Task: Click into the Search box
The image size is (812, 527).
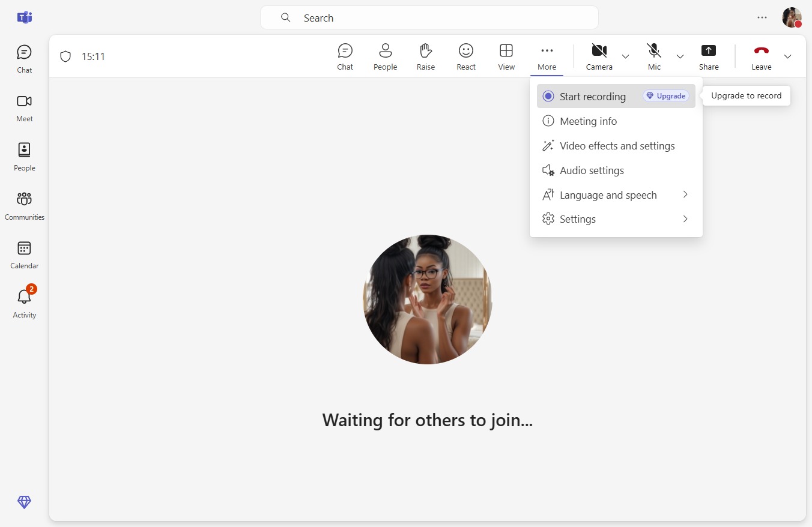Action: tap(429, 17)
